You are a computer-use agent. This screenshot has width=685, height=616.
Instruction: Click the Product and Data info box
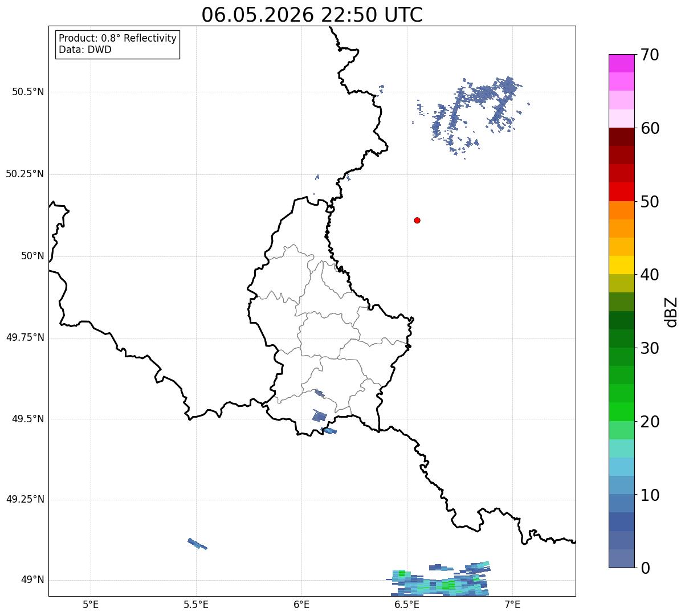(118, 44)
